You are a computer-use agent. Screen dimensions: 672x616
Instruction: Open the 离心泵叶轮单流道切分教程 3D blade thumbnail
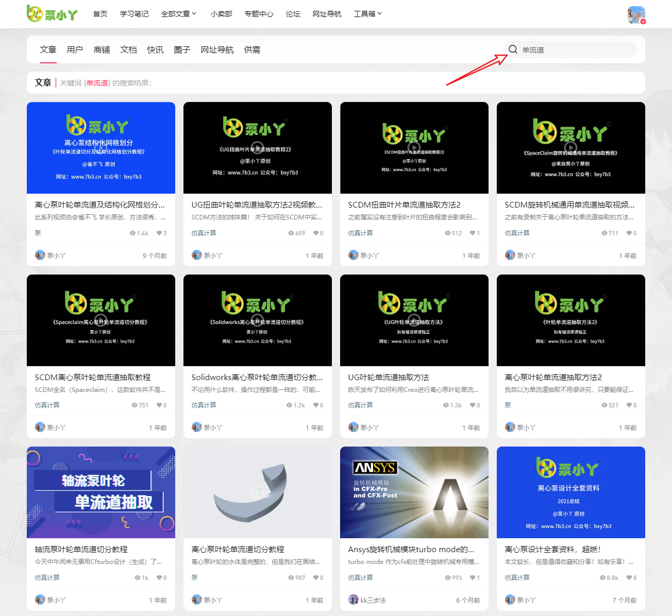258,492
